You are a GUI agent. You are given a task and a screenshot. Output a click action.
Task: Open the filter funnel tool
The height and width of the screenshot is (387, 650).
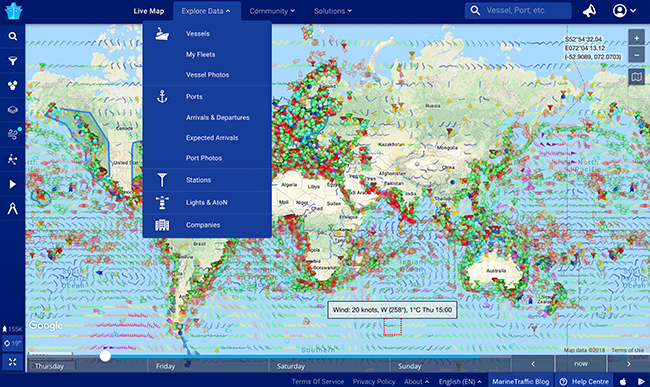[12, 61]
